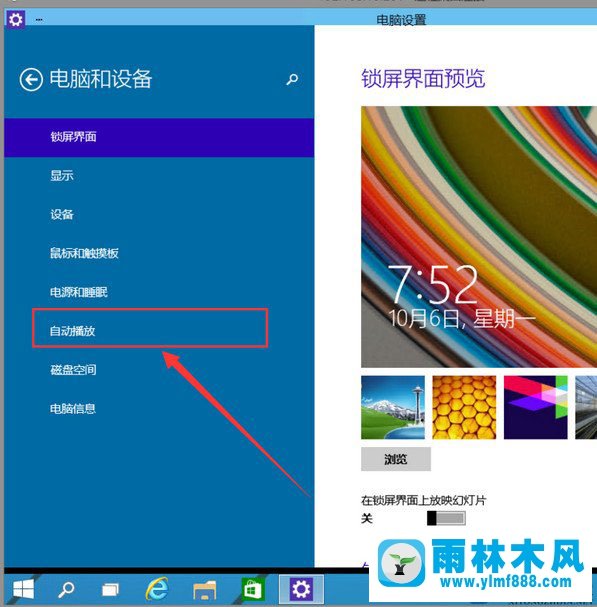Viewport: 597px width, 607px height.
Task: Click the PC Settings gear on taskbar
Action: tap(301, 590)
